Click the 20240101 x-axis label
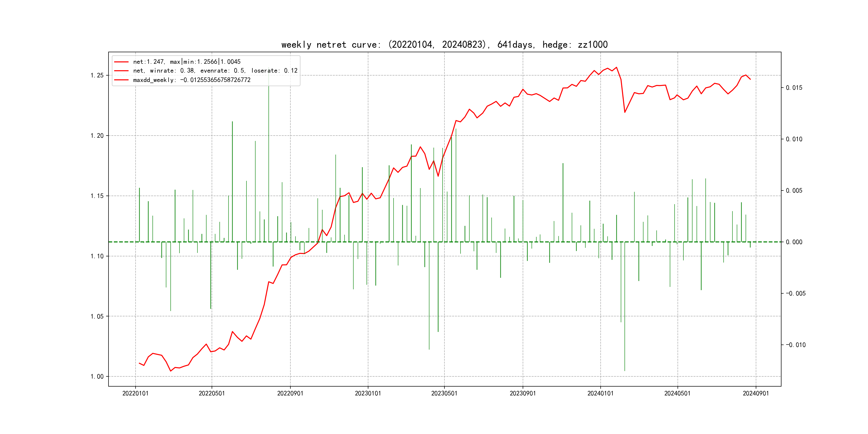 [600, 394]
